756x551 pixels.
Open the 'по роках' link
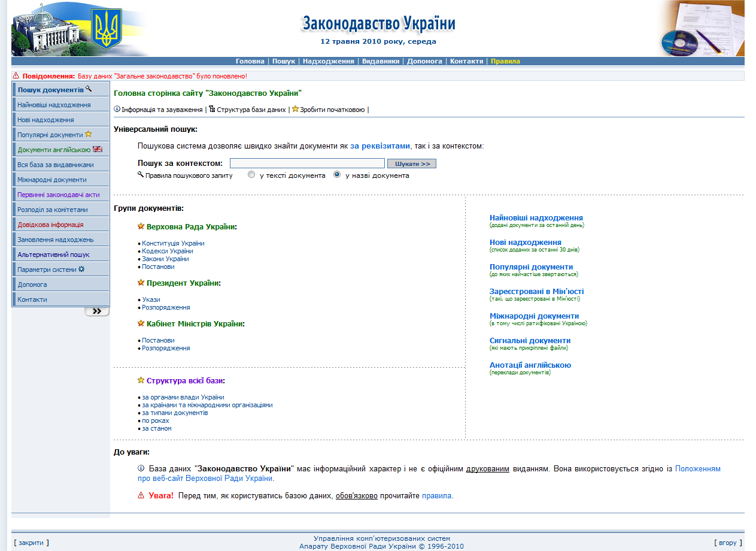(156, 420)
